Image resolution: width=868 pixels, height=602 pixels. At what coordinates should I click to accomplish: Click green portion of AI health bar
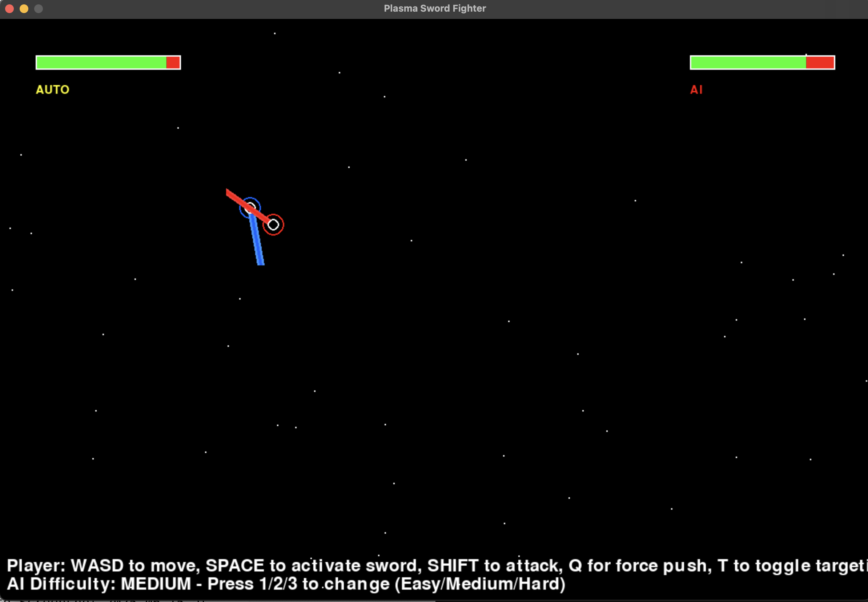tap(748, 63)
